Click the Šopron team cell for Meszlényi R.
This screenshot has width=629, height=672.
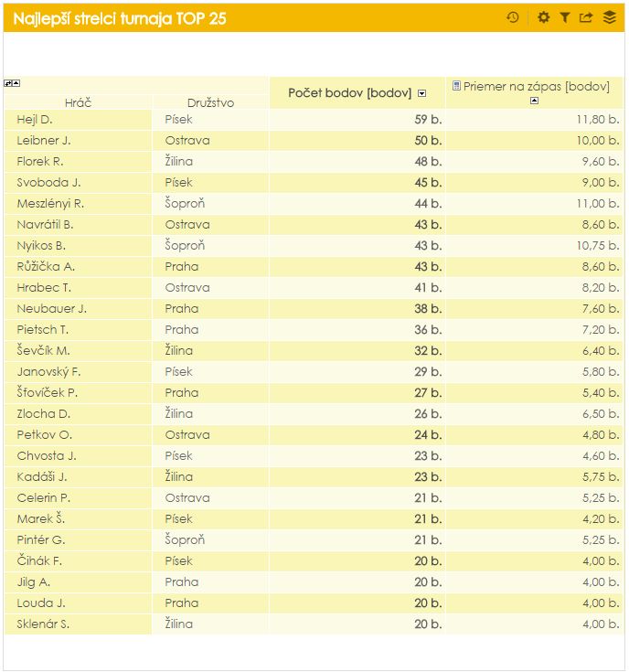tap(185, 204)
